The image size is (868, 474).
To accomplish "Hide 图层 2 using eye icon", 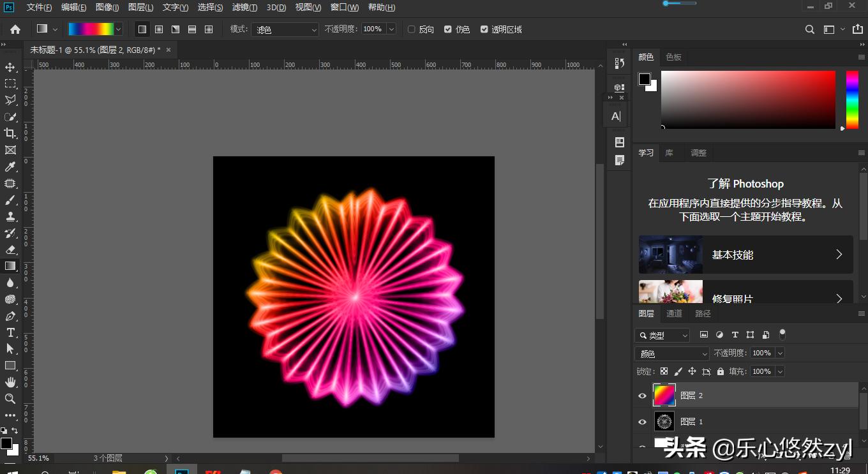I will coord(643,396).
